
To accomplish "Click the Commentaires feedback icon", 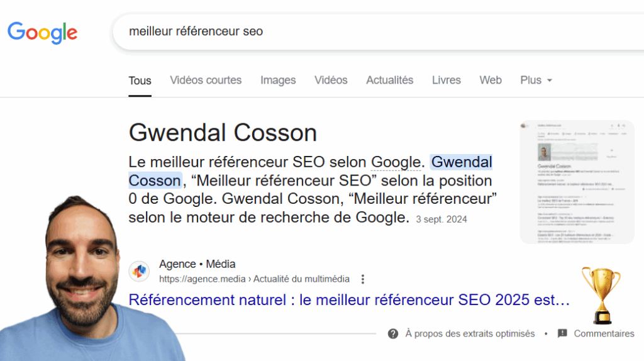I will click(x=562, y=333).
